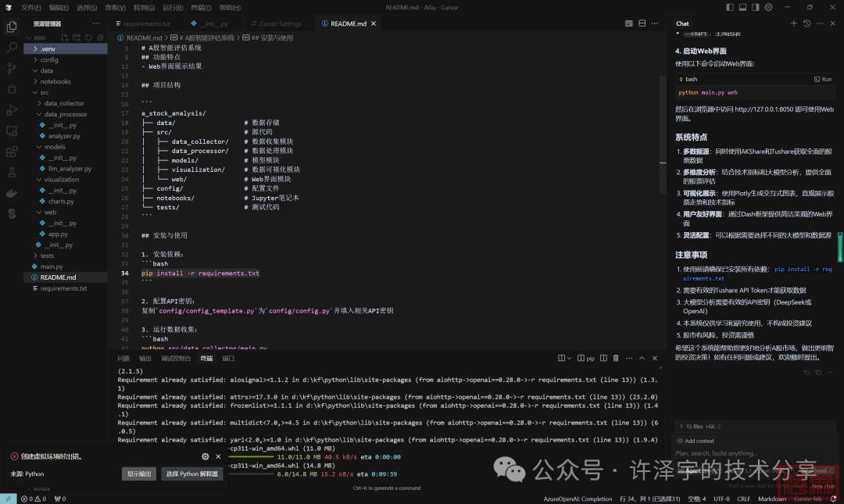Open the Search view in activity bar
The height and width of the screenshot is (504, 844).
click(x=11, y=48)
